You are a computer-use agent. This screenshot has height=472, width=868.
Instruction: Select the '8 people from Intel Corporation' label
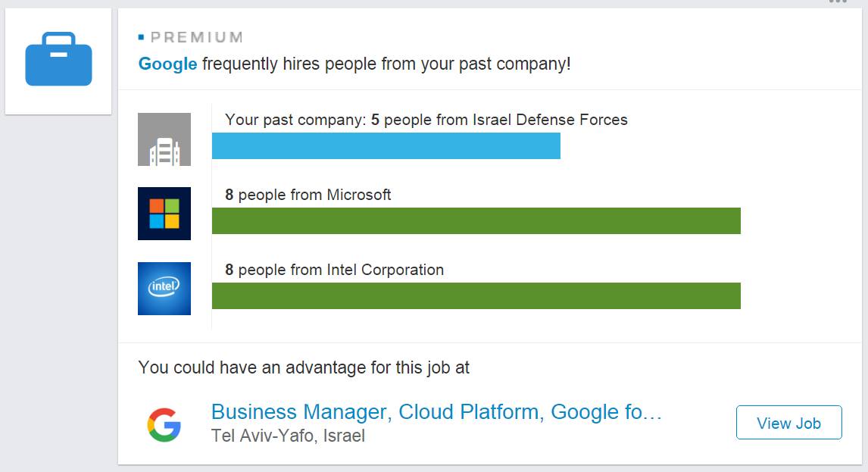(x=334, y=270)
